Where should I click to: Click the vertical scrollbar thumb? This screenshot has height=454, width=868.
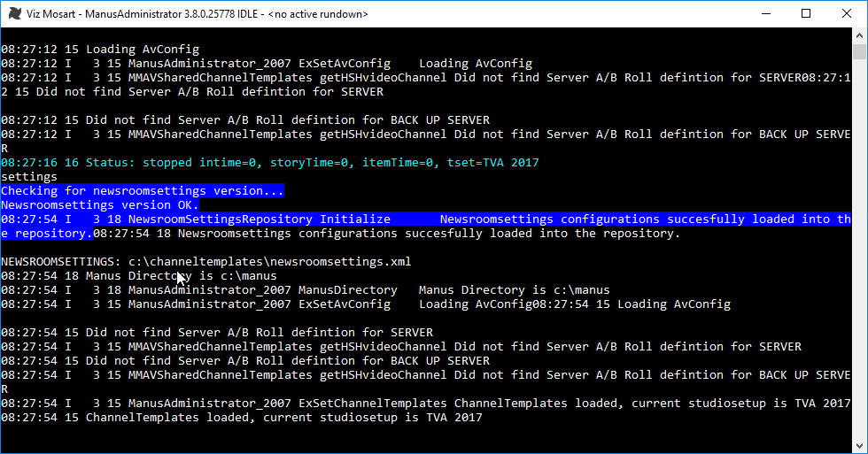click(859, 51)
